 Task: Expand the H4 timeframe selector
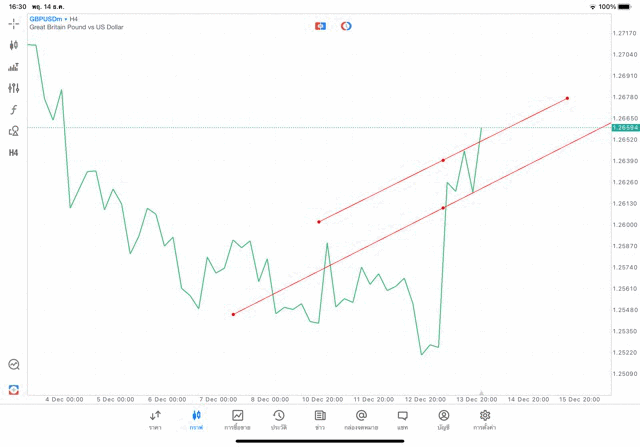coord(14,153)
